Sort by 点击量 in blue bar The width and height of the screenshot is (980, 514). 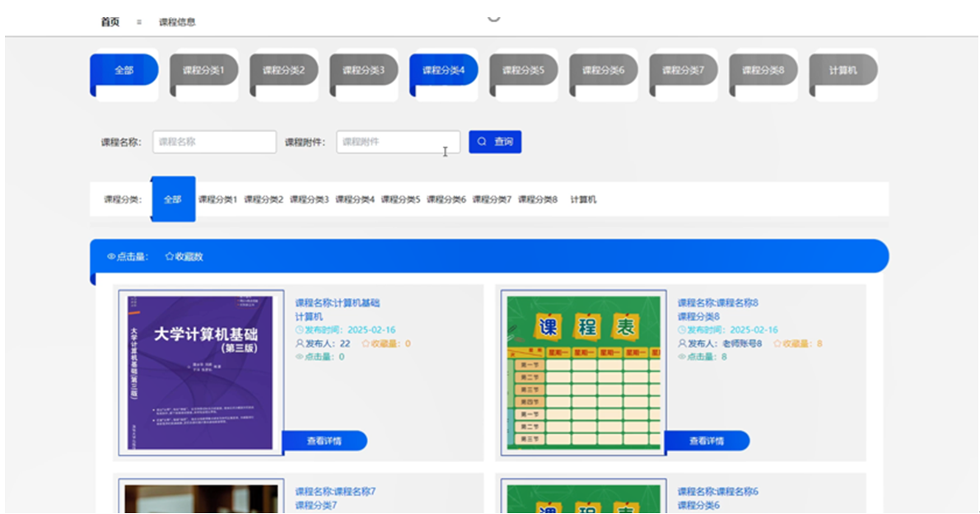point(128,256)
